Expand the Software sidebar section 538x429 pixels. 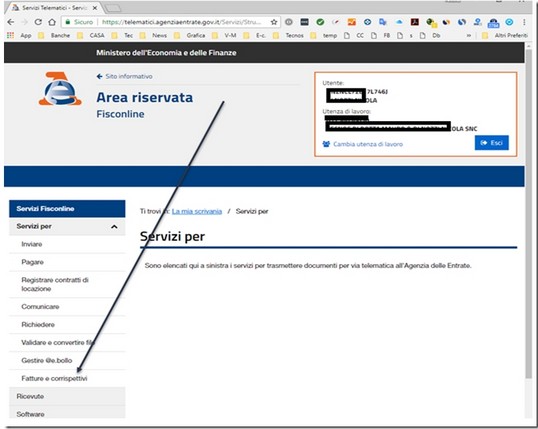click(x=67, y=414)
